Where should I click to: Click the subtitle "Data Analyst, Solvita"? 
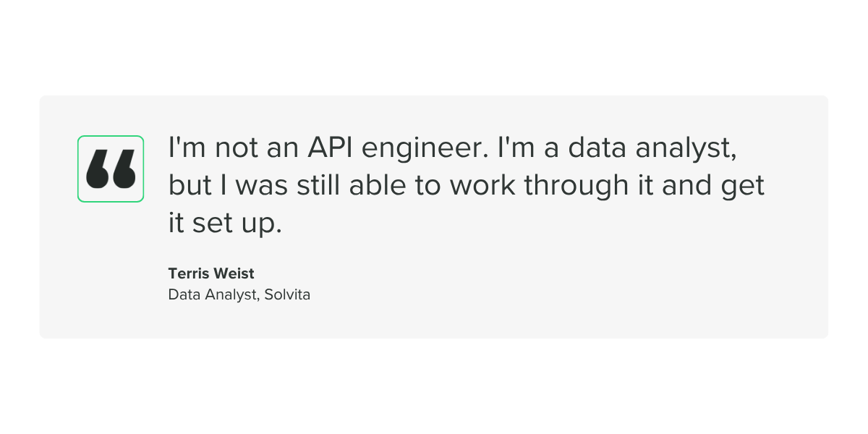[239, 295]
